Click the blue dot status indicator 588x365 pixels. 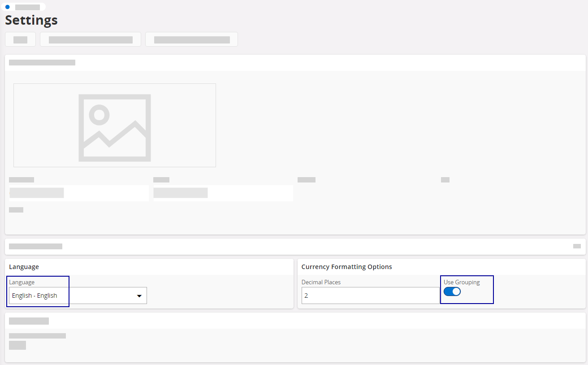pos(7,7)
